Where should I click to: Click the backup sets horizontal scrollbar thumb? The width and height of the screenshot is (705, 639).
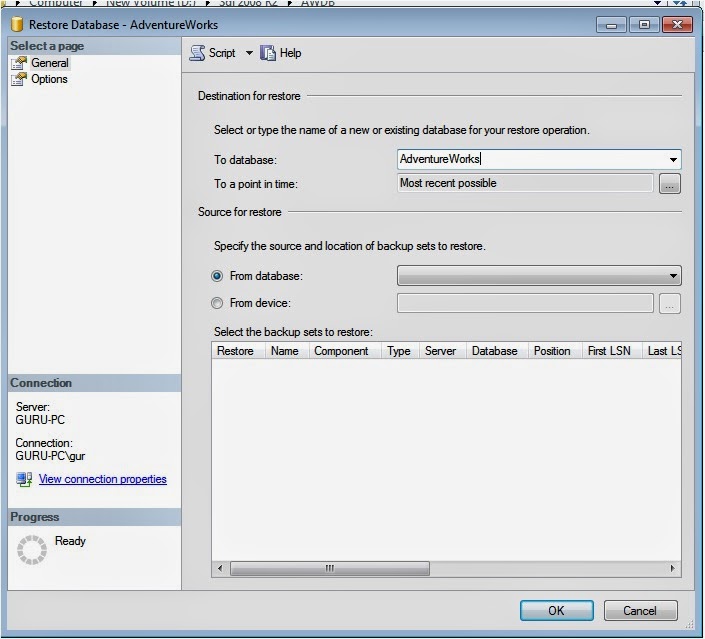coord(330,568)
